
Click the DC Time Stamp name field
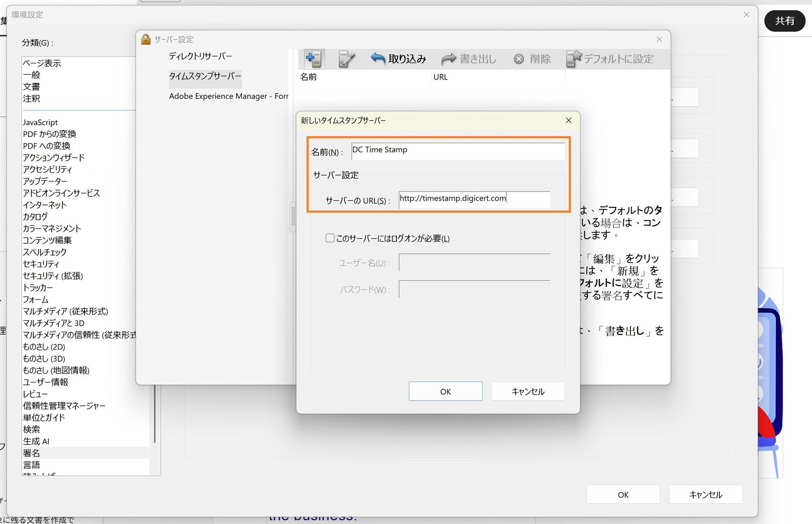click(x=457, y=151)
